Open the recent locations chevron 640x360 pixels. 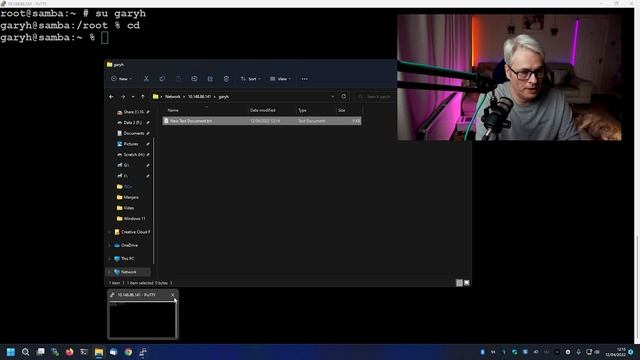[133, 97]
